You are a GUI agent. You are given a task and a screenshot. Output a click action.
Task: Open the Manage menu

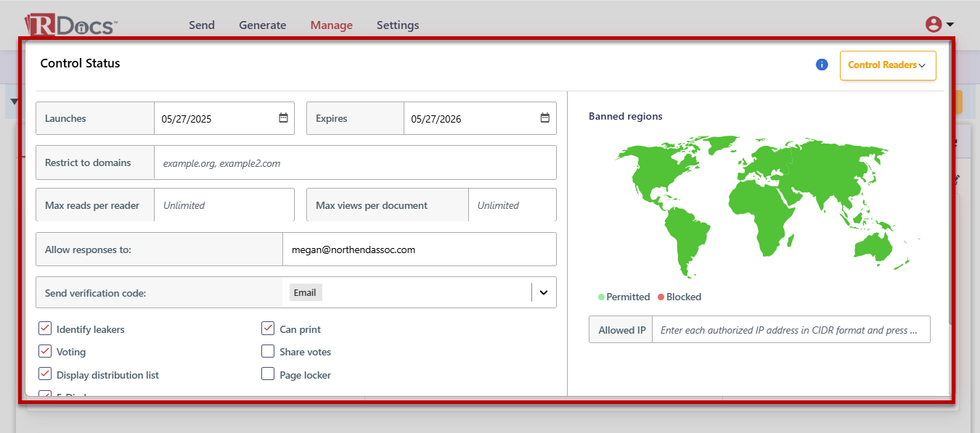(x=332, y=25)
